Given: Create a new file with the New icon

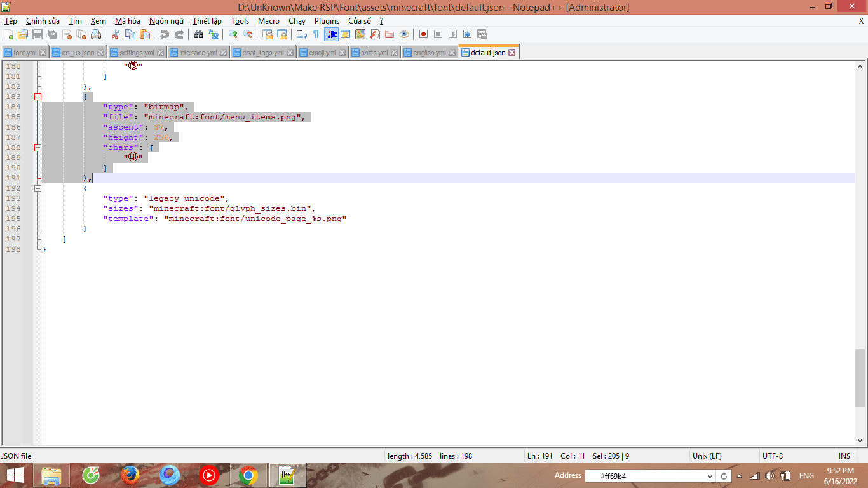Looking at the screenshot, I should [x=9, y=34].
